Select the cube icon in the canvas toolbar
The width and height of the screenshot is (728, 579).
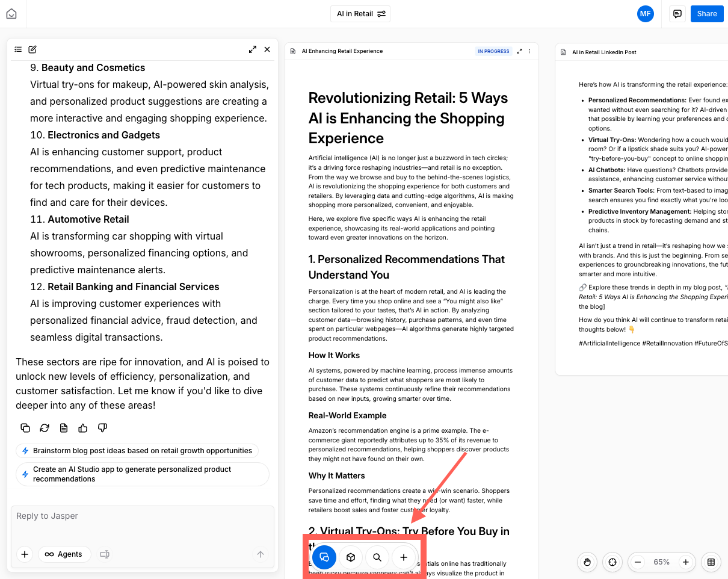pos(351,557)
